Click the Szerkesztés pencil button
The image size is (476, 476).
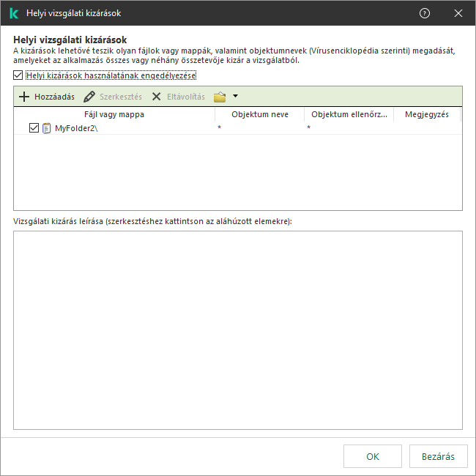[x=113, y=97]
